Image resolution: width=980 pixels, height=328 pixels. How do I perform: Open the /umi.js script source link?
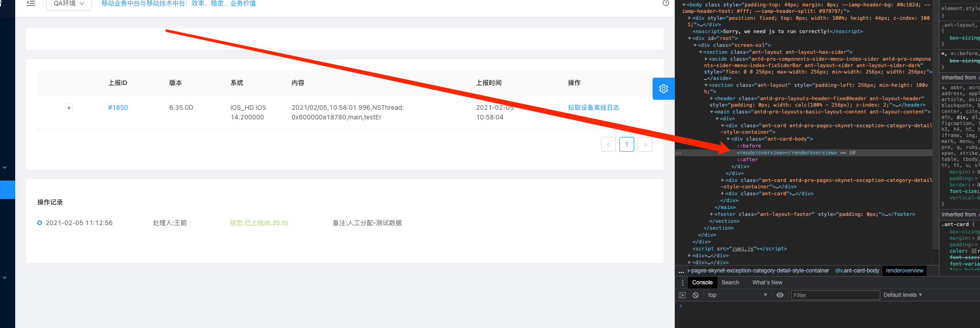[743, 249]
